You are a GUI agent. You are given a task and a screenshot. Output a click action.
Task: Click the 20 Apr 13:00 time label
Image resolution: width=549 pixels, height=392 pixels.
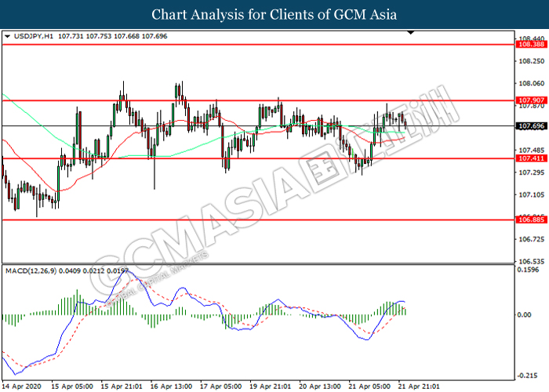pyautogui.click(x=320, y=387)
